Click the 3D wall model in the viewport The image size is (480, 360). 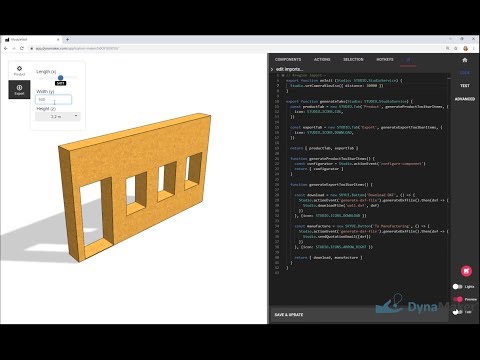[x=135, y=187]
